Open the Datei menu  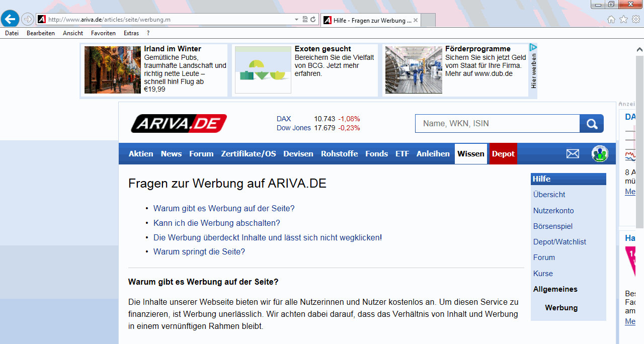pos(12,33)
